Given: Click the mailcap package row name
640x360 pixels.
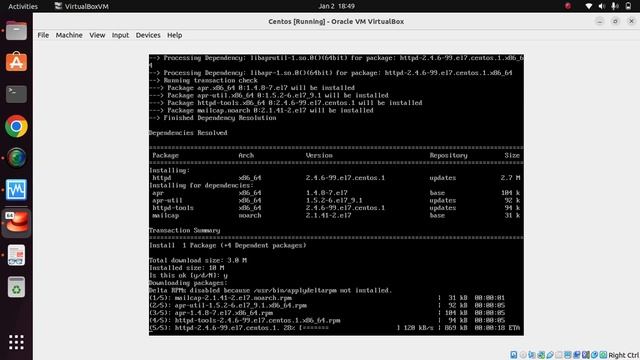Looking at the screenshot, I should tap(165, 216).
